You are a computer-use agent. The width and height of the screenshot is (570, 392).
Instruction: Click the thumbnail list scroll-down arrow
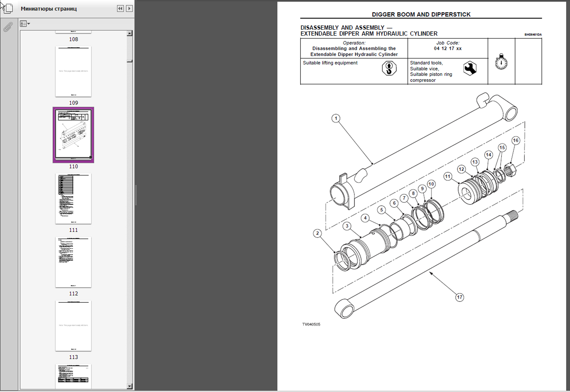click(129, 386)
